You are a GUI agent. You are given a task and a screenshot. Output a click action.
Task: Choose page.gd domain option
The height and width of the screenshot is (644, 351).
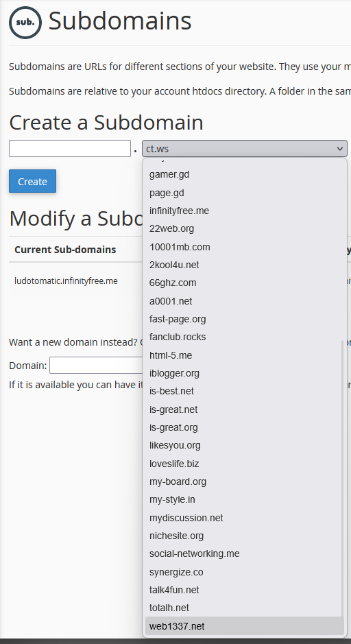tap(244, 193)
